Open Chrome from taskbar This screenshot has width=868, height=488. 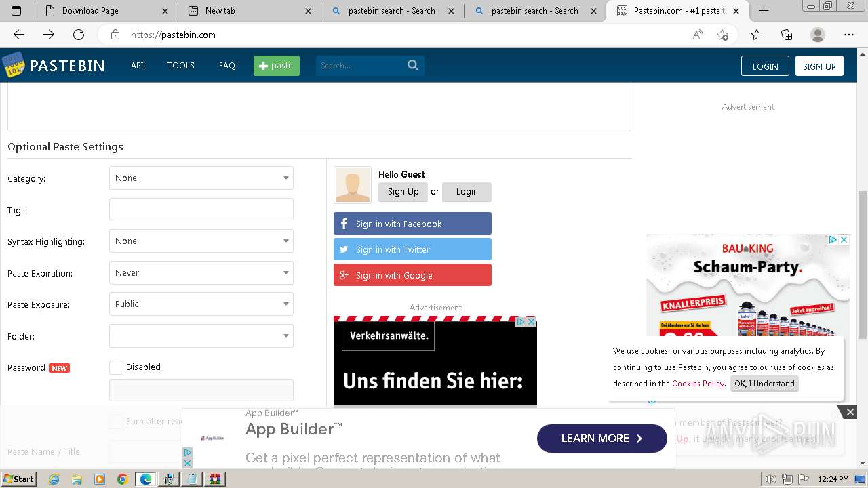coord(122,479)
